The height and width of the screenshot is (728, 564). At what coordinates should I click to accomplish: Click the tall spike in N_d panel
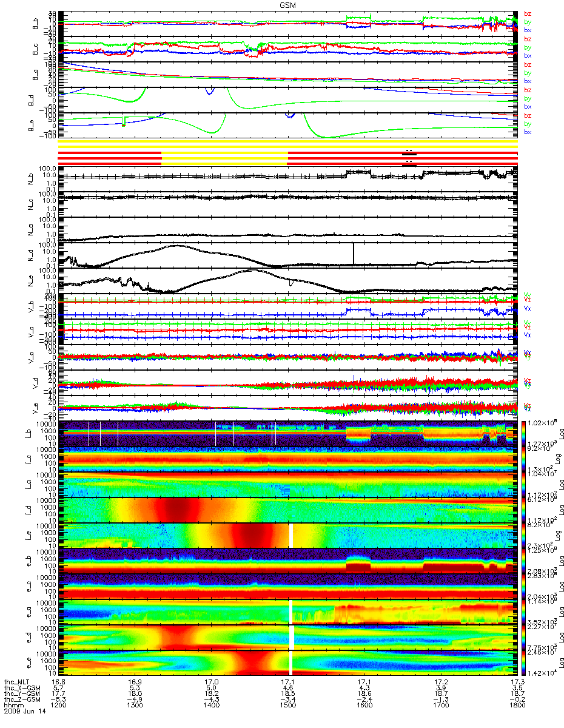pos(354,254)
